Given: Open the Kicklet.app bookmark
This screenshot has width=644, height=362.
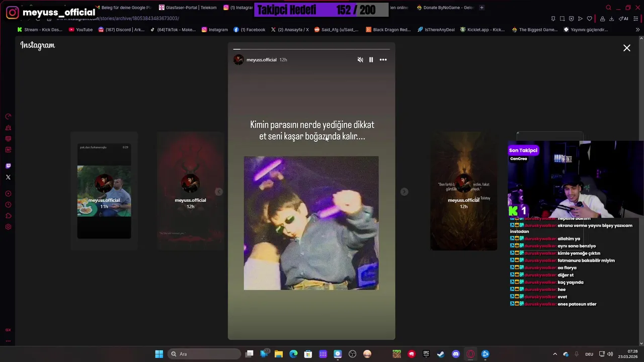Looking at the screenshot, I should point(482,30).
